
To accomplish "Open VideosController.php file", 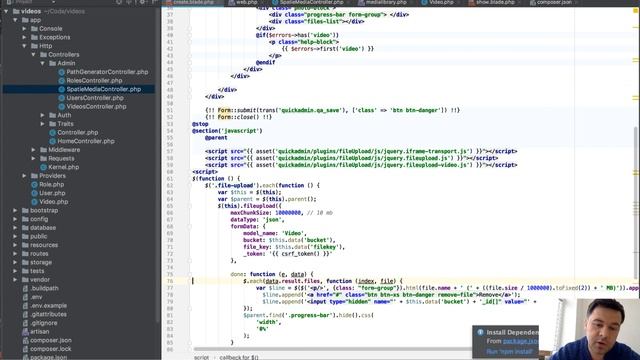I will tap(96, 107).
